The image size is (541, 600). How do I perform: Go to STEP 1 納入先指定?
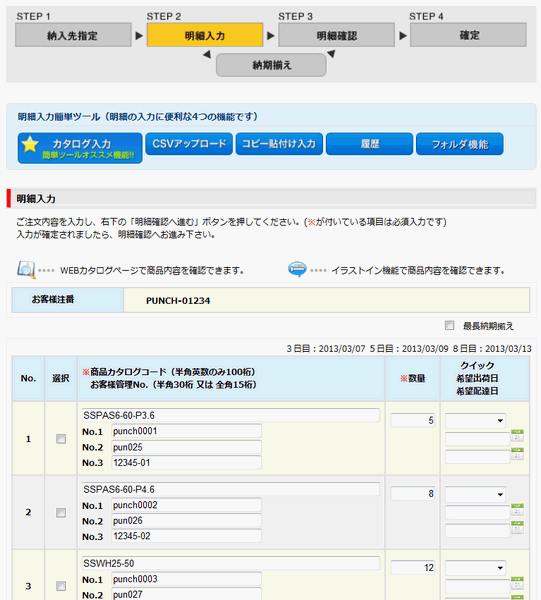[x=73, y=35]
